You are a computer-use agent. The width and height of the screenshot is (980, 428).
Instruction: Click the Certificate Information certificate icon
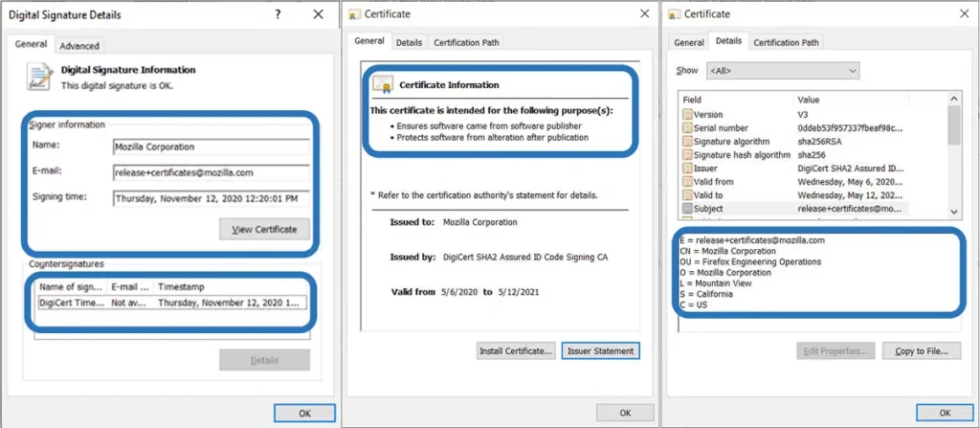click(x=383, y=84)
